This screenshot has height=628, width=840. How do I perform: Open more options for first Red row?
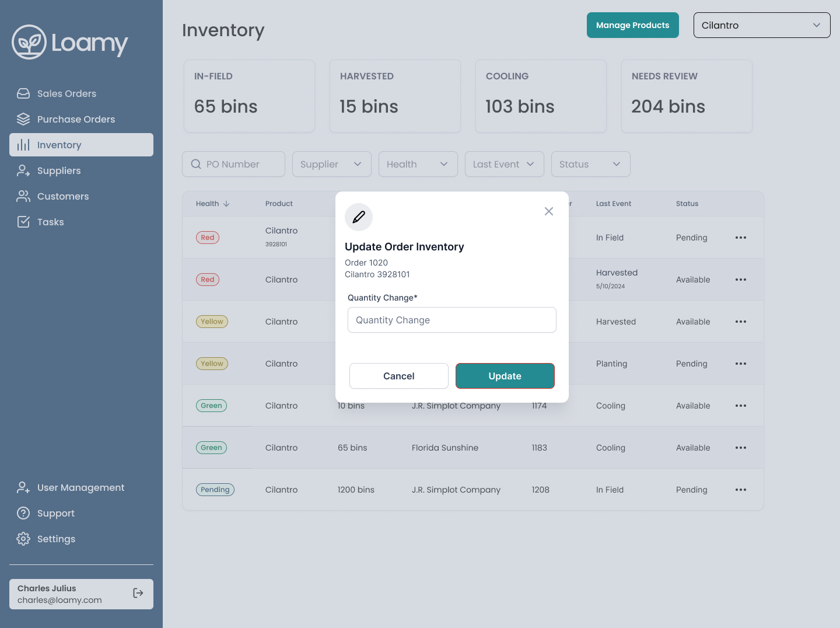click(741, 238)
